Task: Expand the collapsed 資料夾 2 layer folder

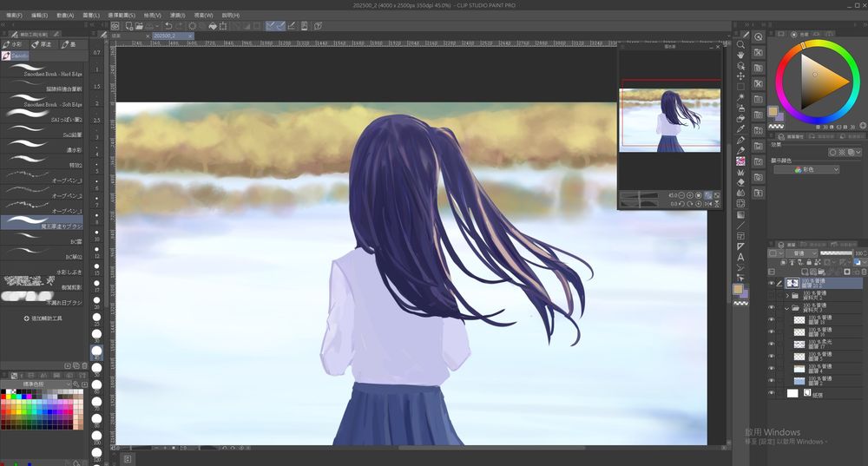Action: coord(787,295)
